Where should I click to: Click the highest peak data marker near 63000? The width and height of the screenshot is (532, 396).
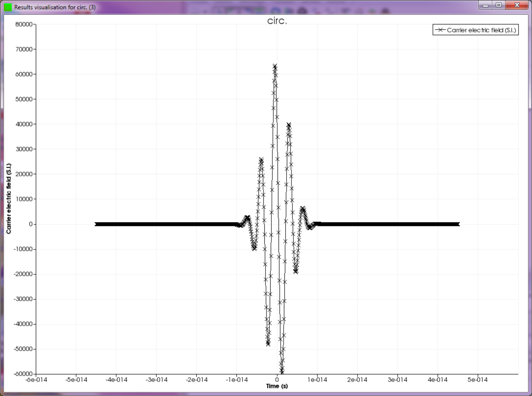pos(275,66)
